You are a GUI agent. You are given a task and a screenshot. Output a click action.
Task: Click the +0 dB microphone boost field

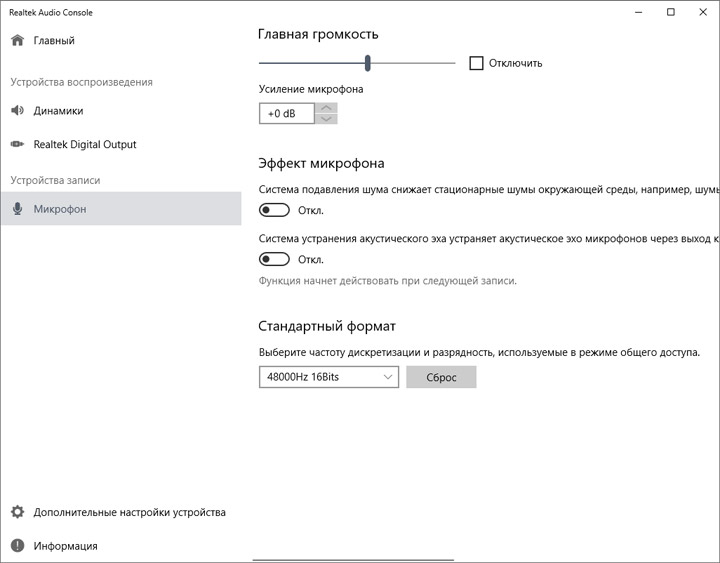pyautogui.click(x=285, y=114)
